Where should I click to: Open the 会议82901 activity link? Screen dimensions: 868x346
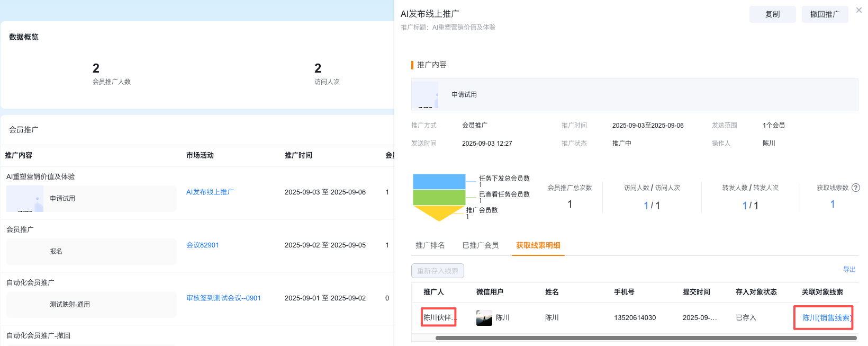(x=202, y=245)
